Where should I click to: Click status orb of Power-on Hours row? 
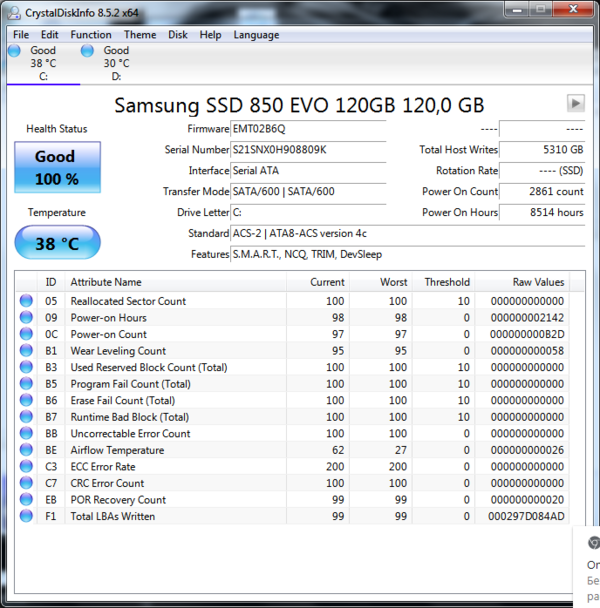click(26, 318)
